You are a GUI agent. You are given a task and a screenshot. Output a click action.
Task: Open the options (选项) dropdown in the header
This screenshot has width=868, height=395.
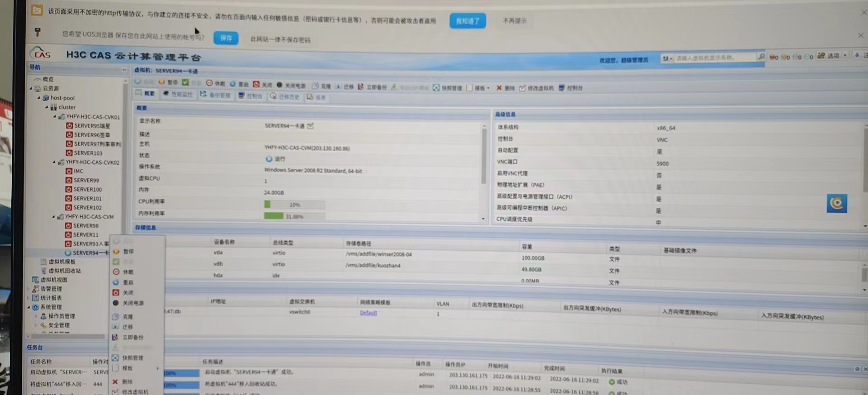tap(832, 56)
